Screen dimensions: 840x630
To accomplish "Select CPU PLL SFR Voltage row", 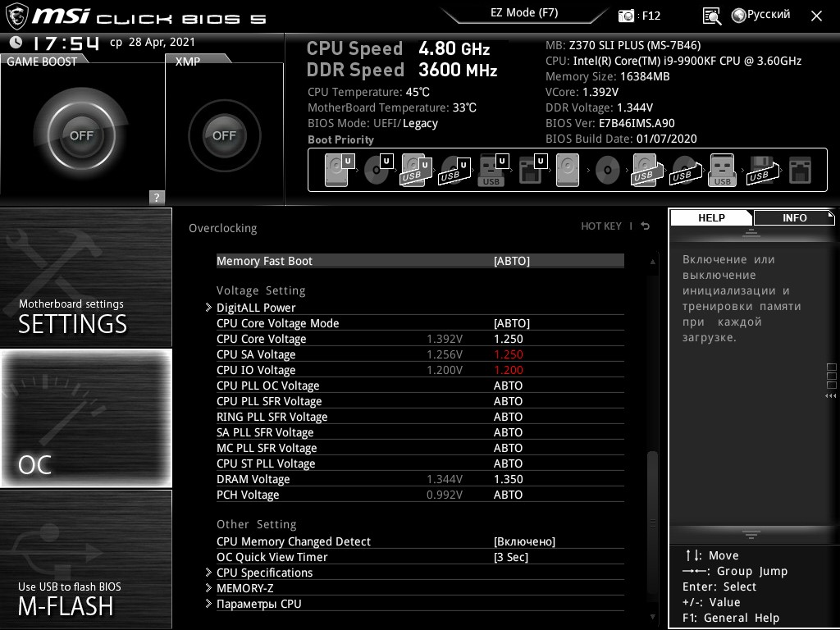I will click(x=420, y=400).
